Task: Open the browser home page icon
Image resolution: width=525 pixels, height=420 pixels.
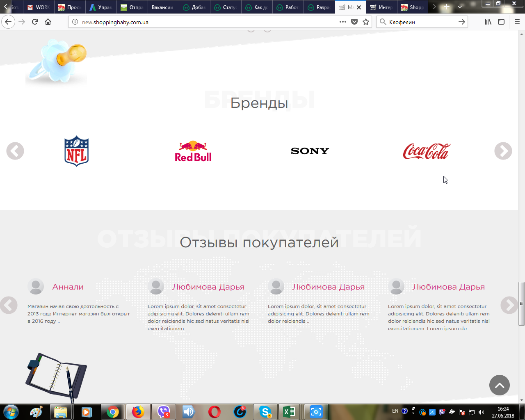Action: pos(48,22)
